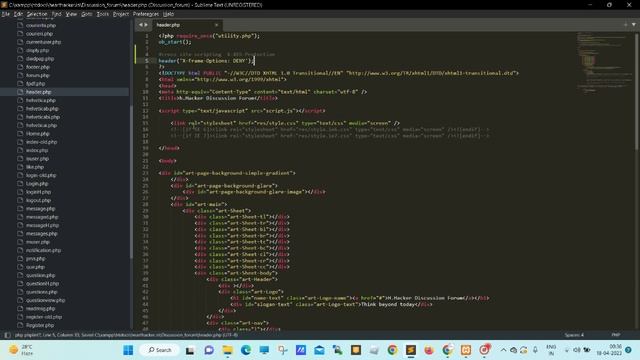Click the sidebar vertical scrollbar

click(x=131, y=182)
